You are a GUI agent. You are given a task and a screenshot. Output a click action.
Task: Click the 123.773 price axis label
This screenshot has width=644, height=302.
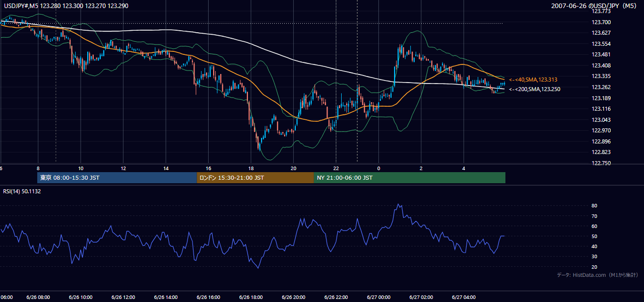[601, 11]
